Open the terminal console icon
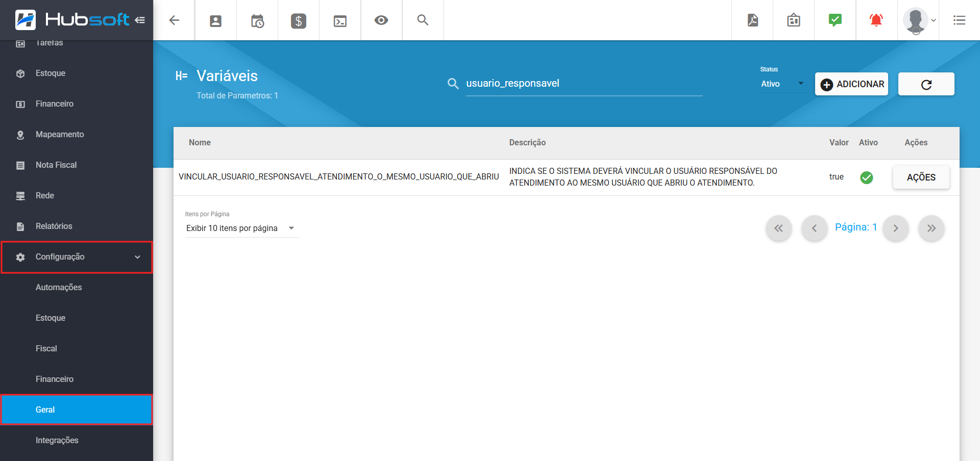This screenshot has width=980, height=461. click(340, 20)
